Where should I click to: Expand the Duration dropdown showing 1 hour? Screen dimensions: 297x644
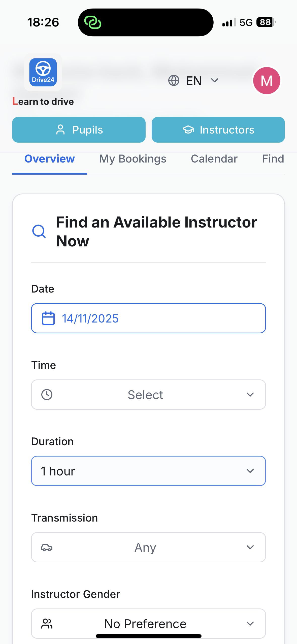148,471
